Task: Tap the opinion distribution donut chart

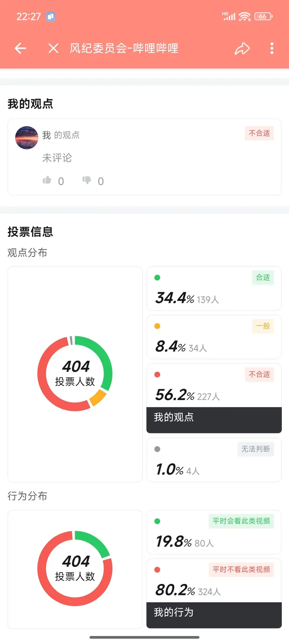Action: (75, 374)
